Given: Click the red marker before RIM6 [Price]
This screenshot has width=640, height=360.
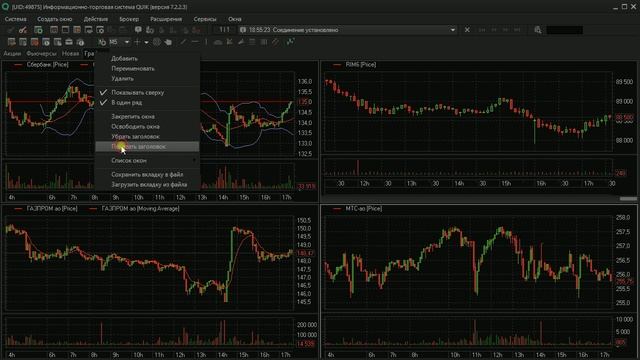Looking at the screenshot, I should (337, 65).
